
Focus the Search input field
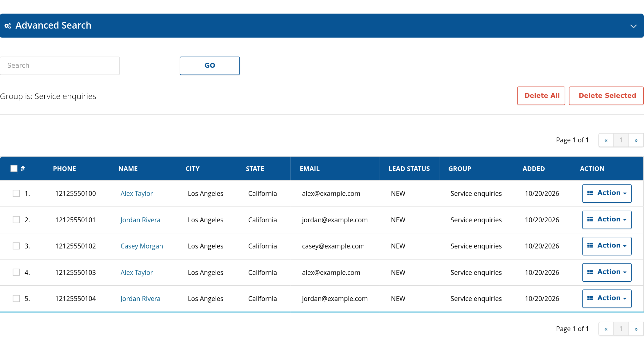click(60, 65)
